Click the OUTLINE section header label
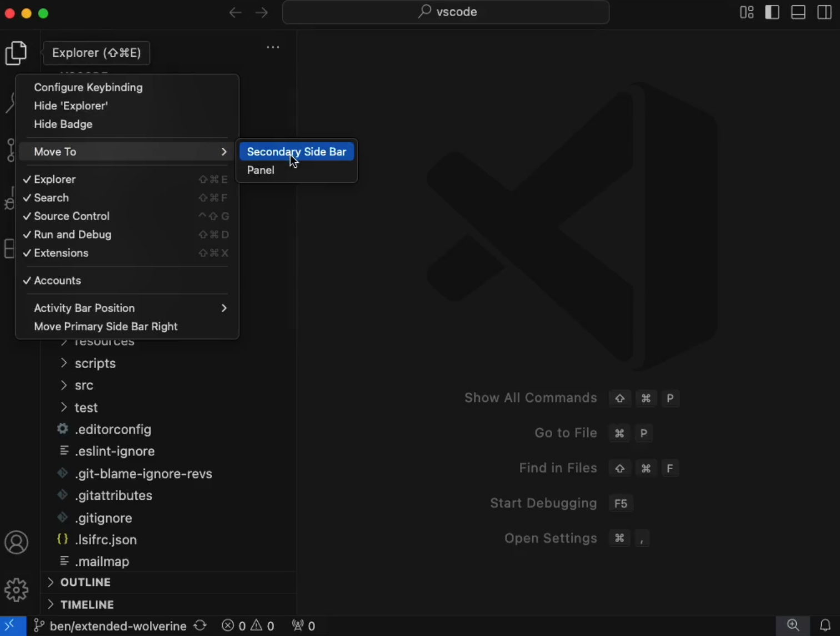Viewport: 840px width, 636px height. tap(86, 582)
